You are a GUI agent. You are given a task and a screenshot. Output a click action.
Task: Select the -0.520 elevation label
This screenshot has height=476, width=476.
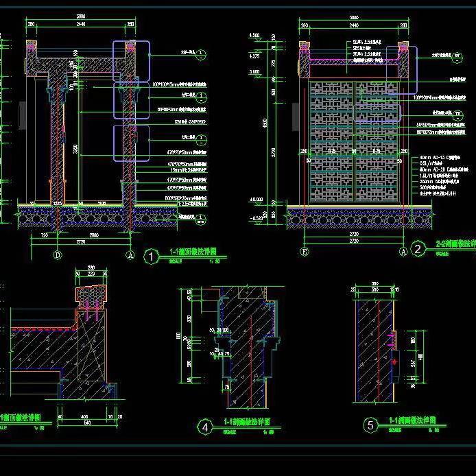[x=255, y=218]
